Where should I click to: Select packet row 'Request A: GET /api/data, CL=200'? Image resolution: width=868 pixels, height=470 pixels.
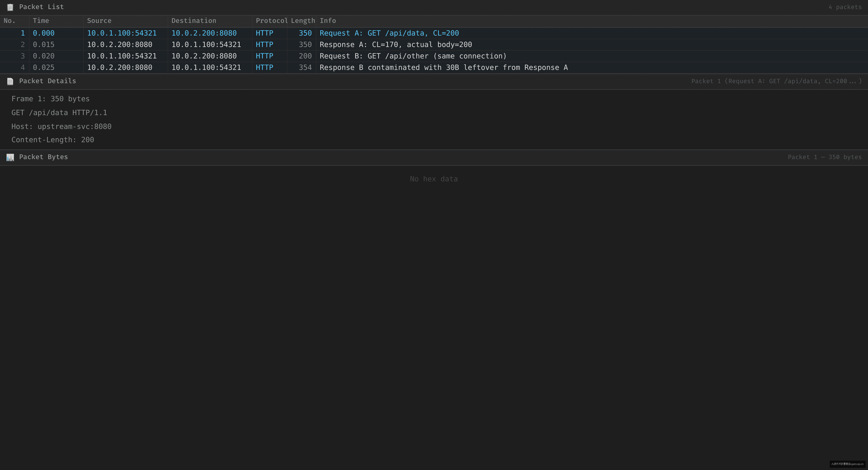(434, 33)
